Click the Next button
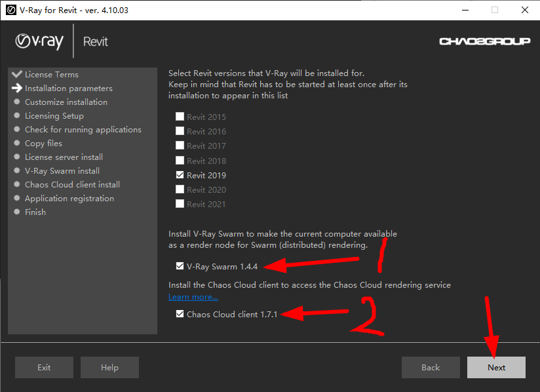The width and height of the screenshot is (540, 392). pos(496,368)
